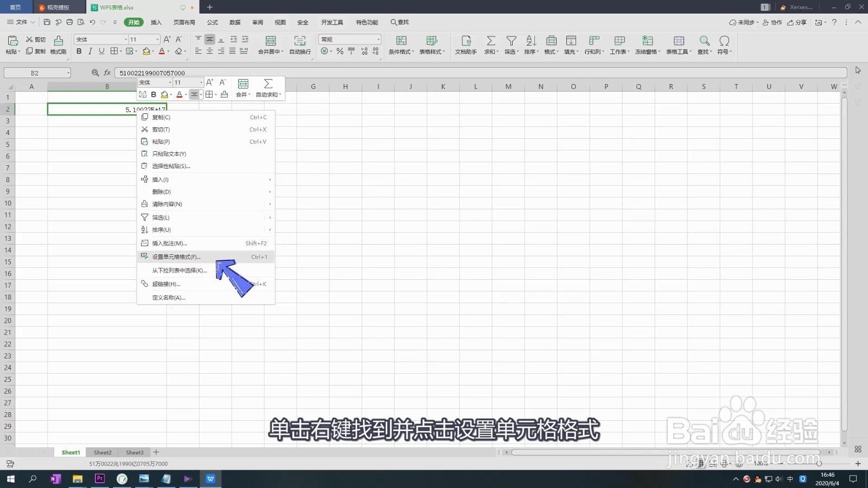
Task: Open Conditional Formatting (条件格式) menu
Action: [401, 45]
